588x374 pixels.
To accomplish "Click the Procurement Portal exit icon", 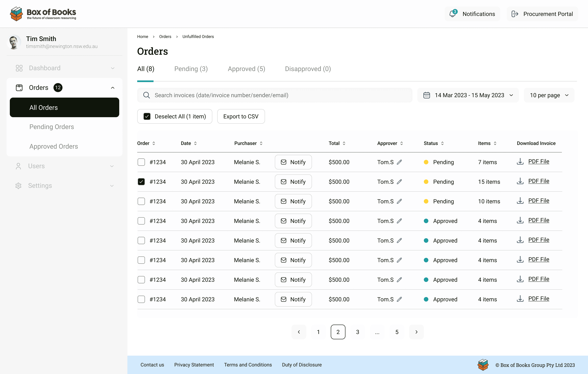I will point(515,14).
